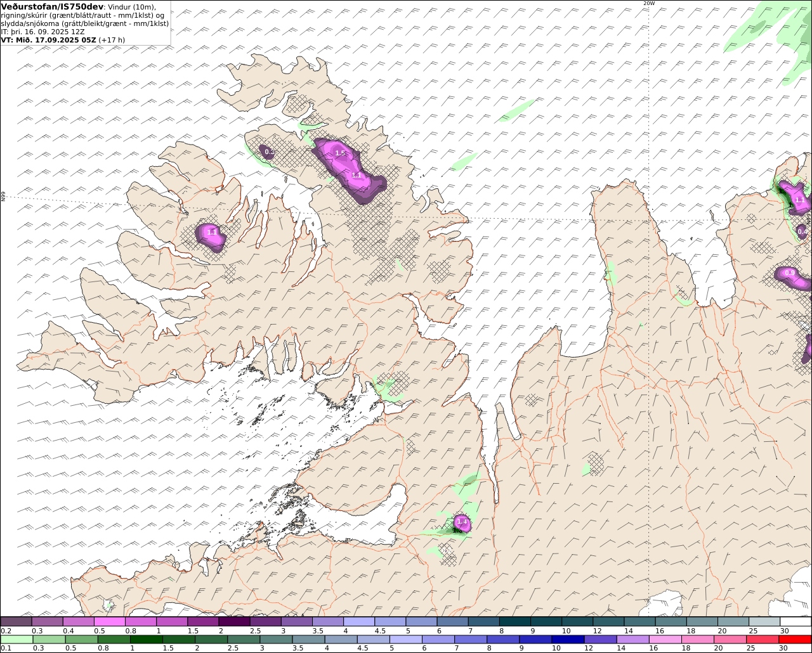Click the '20W' longitude label
The height and width of the screenshot is (653, 812).
[648, 3]
